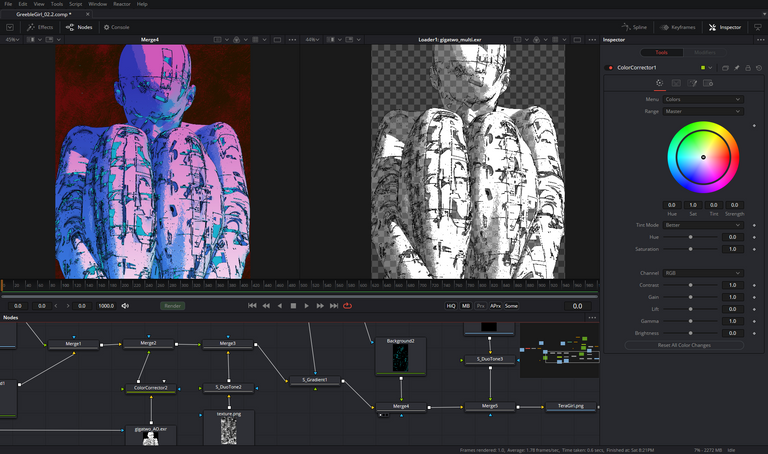Screen dimensions: 768x454
Task: Toggle the Effects library panel
Action: tap(40, 27)
